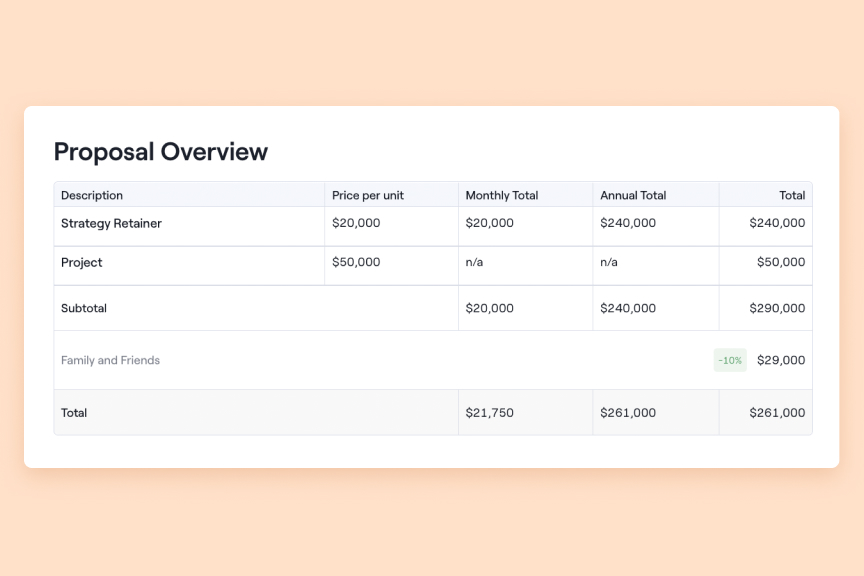Click the $50,000 price for Project
The image size is (864, 576).
(x=356, y=262)
